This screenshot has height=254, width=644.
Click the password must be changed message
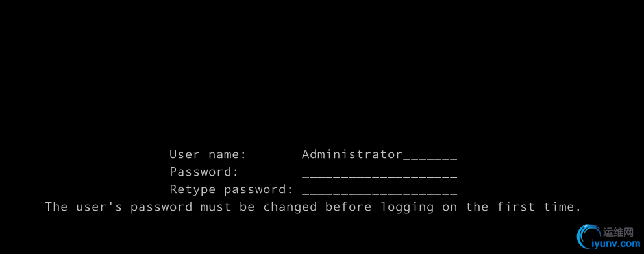point(313,207)
